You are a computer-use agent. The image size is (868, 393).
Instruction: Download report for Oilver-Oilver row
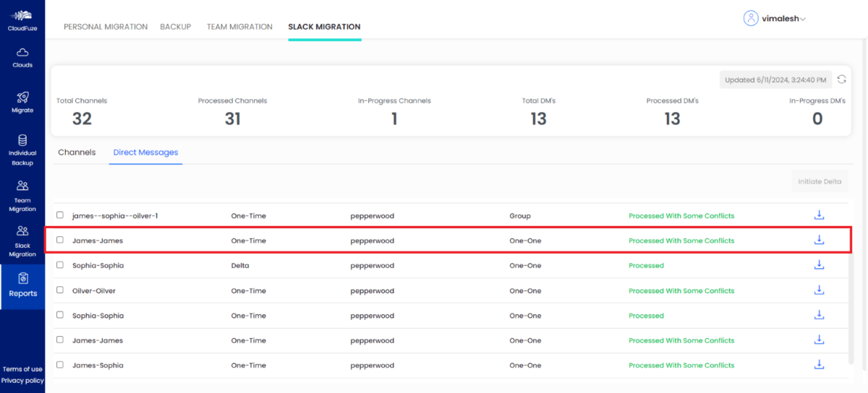point(819,290)
